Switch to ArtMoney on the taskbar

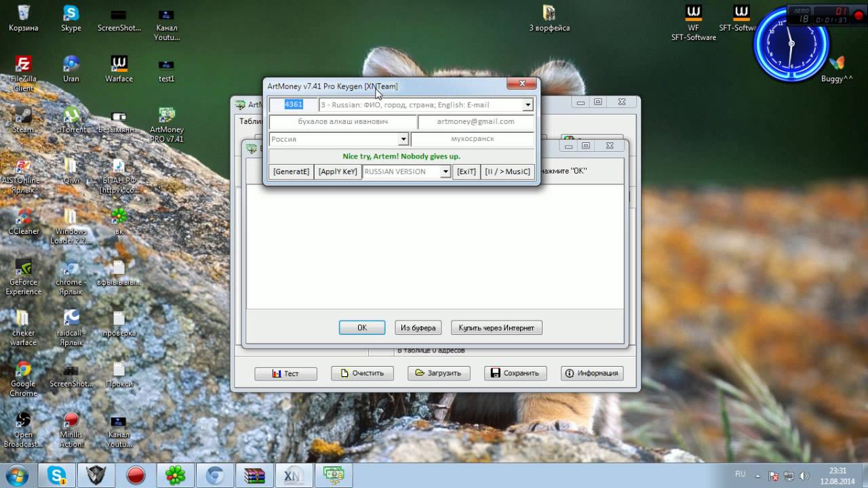click(x=334, y=475)
